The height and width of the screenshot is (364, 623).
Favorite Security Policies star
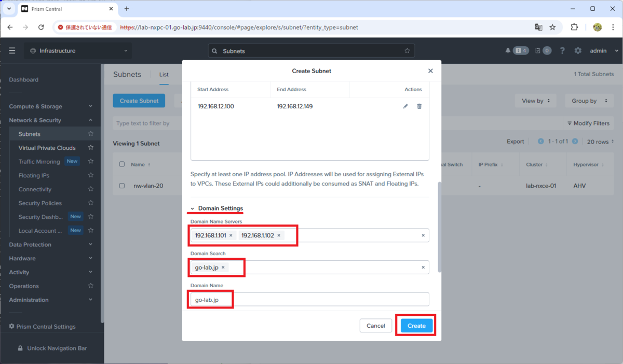click(91, 203)
